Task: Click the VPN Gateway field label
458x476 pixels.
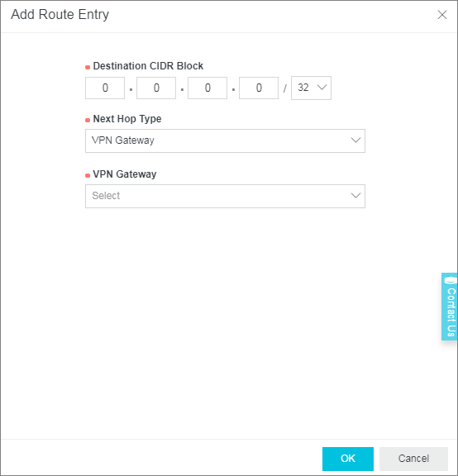Action: click(x=125, y=174)
